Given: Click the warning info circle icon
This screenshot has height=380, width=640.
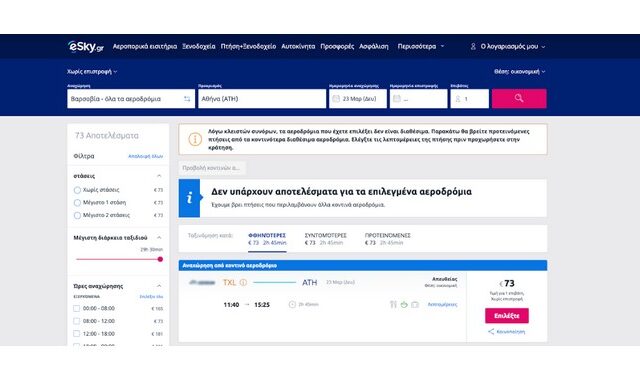Looking at the screenshot, I should point(195,139).
